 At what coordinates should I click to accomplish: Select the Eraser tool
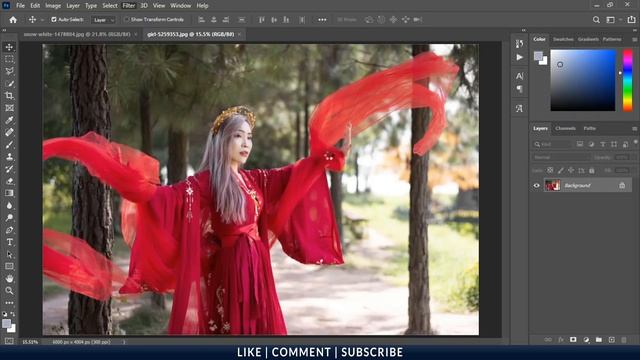[9, 181]
